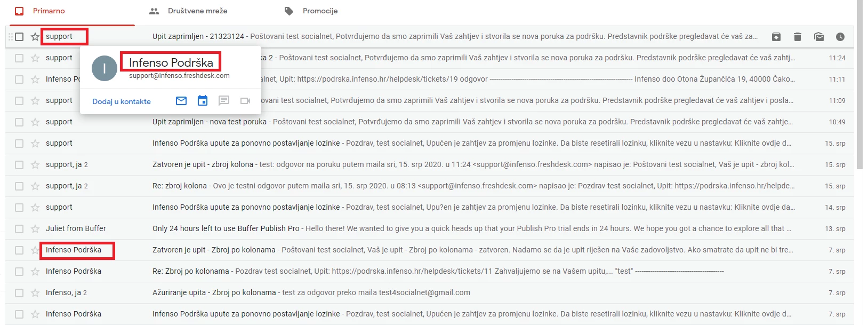
Task: Snooze the hovered email with clock icon
Action: [x=840, y=37]
